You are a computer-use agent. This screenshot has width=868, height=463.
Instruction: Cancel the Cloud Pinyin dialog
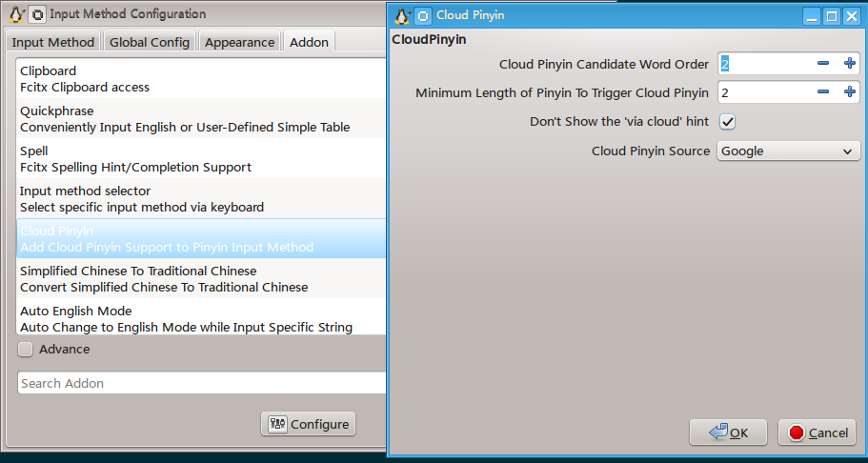[817, 433]
